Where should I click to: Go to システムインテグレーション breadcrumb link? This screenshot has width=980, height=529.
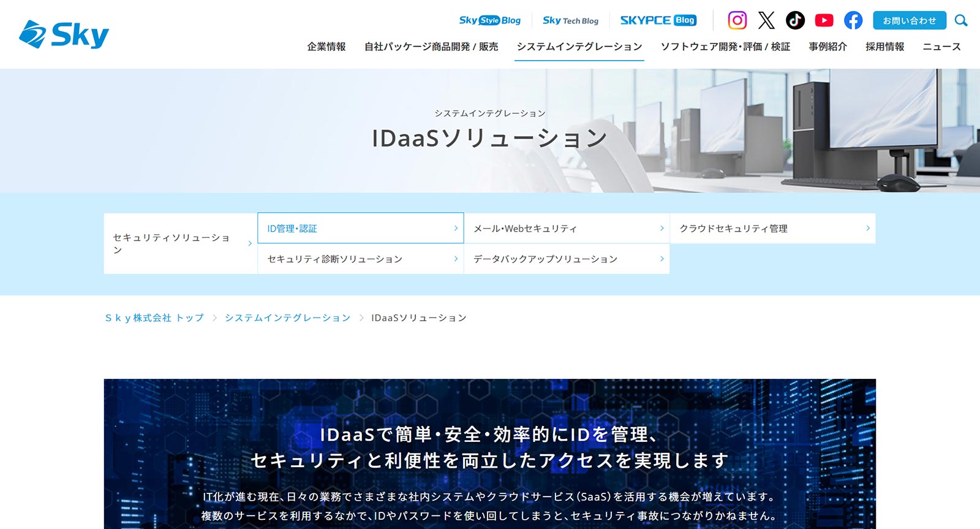287,318
